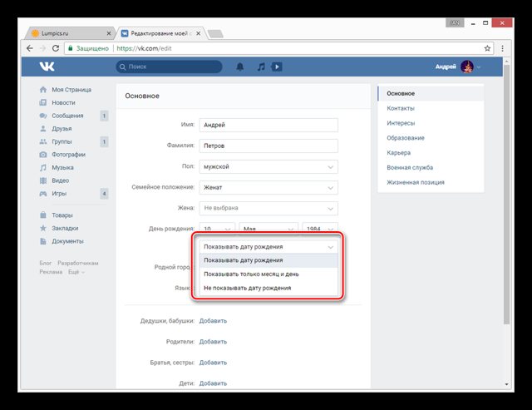Open the video player icon in header
This screenshot has width=532, height=410.
277,67
